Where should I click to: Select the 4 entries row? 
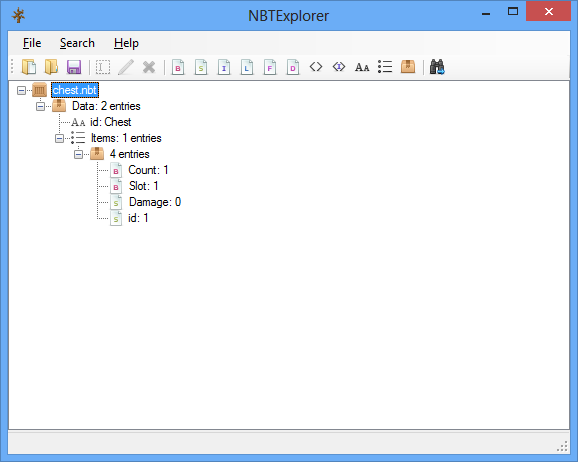pos(129,154)
